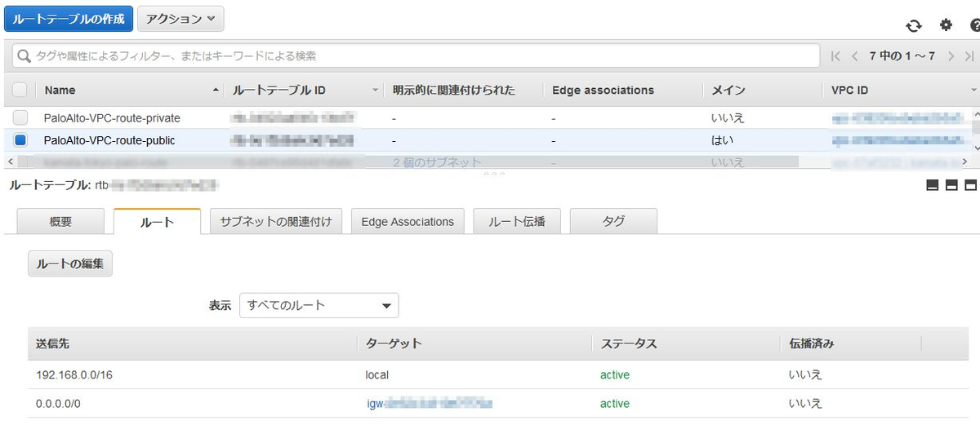Click the Edge associations column header

pyautogui.click(x=603, y=90)
